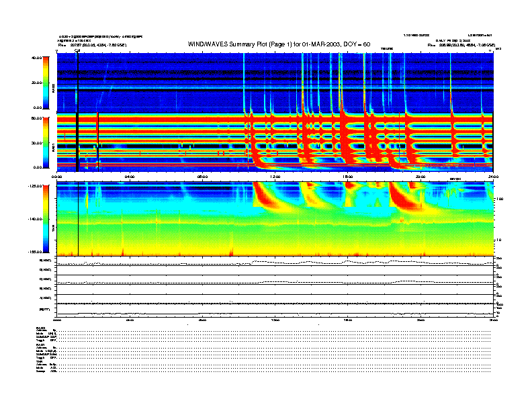Click the 04:00 tick label on bottom line-plot axis
532x411 pixels.
(x=130, y=320)
